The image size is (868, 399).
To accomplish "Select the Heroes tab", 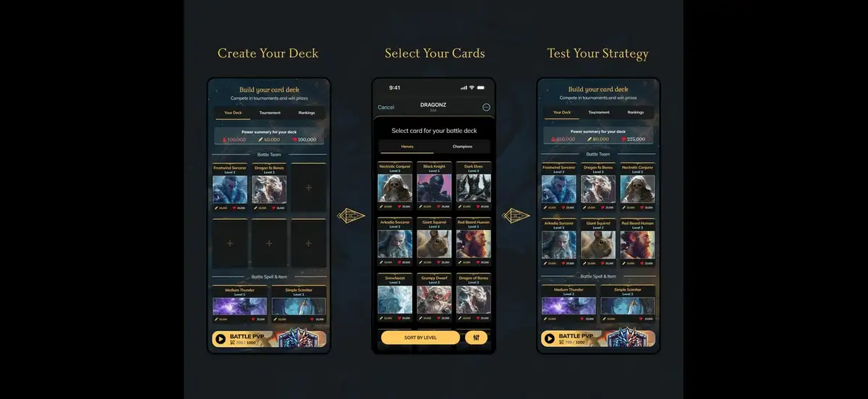I will coord(407,147).
